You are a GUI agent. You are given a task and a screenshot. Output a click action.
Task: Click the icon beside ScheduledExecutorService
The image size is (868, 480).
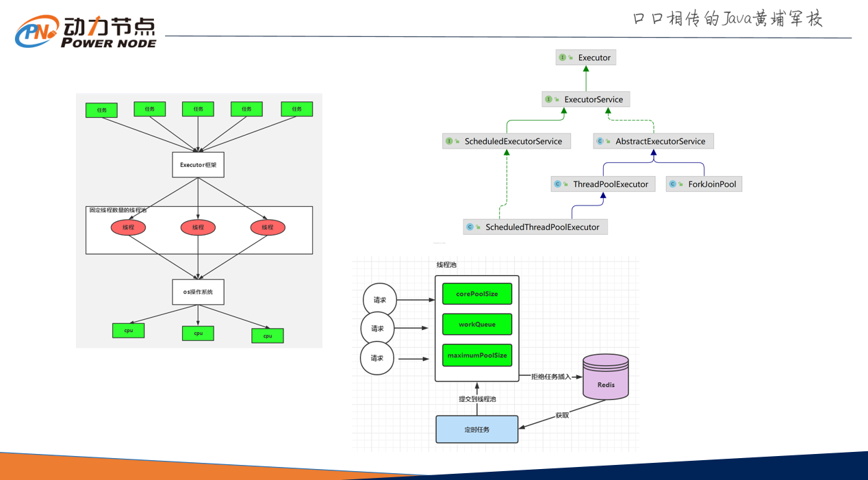coord(449,141)
